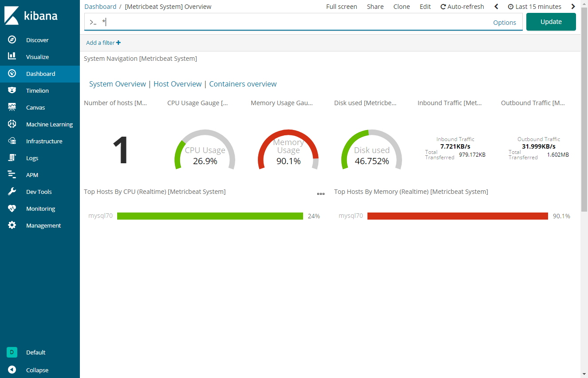Click the 1.602MB total transferred value
Image resolution: width=588 pixels, height=378 pixels.
[558, 155]
